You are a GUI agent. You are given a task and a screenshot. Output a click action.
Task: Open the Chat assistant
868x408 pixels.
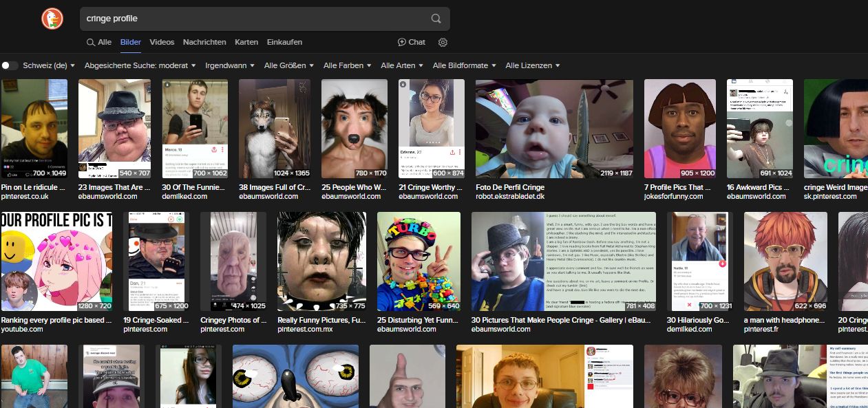point(412,42)
